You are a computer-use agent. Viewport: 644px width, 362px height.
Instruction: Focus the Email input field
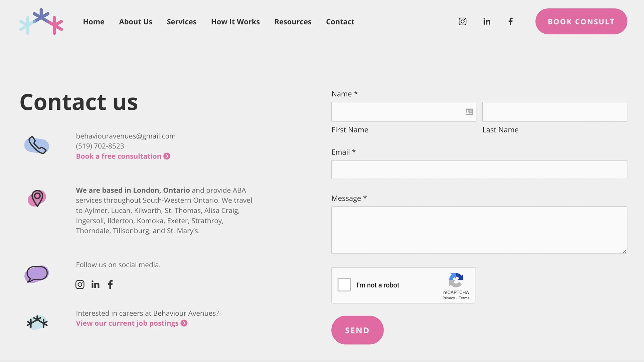pyautogui.click(x=479, y=170)
